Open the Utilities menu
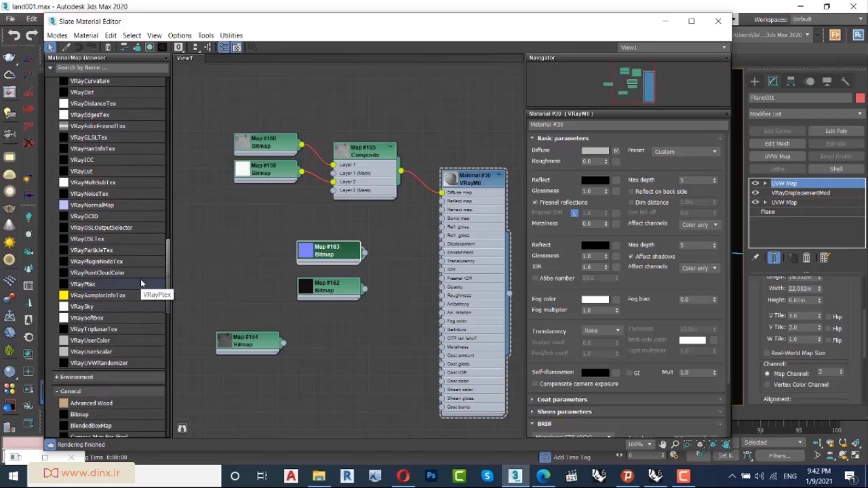The width and height of the screenshot is (868, 488). [231, 35]
